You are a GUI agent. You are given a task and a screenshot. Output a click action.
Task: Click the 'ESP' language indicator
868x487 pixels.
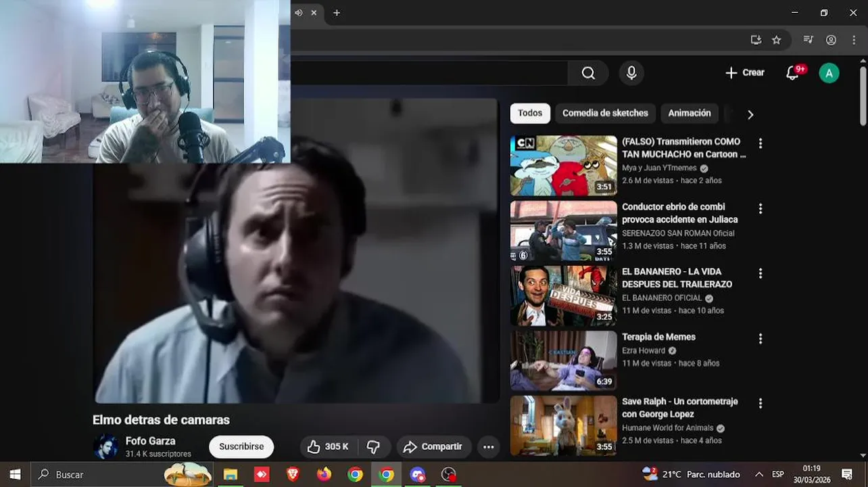778,474
